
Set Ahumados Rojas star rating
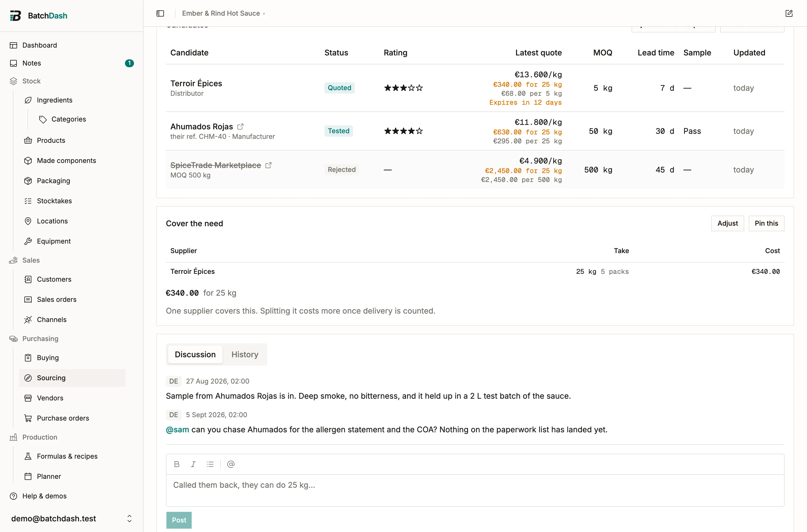(403, 131)
